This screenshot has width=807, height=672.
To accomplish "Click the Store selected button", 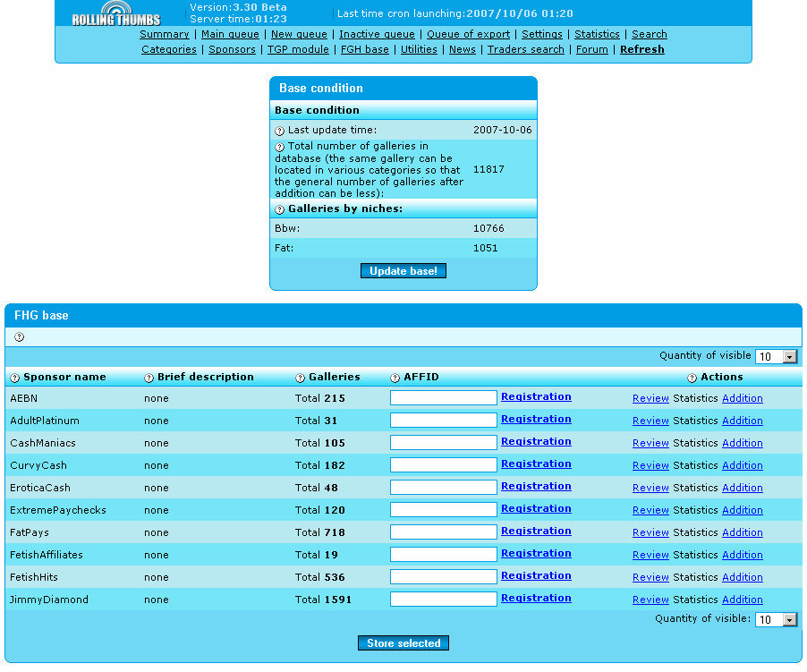I will pos(403,643).
